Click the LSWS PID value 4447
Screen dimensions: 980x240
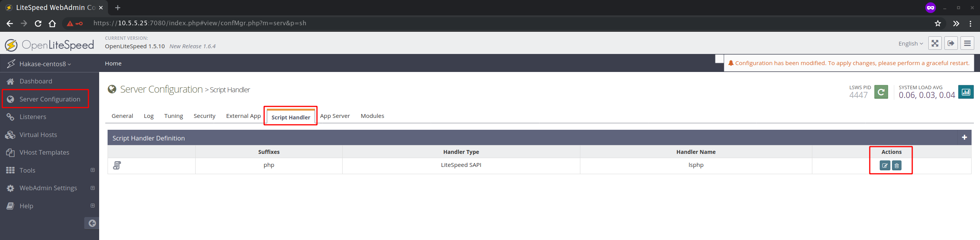pos(858,95)
